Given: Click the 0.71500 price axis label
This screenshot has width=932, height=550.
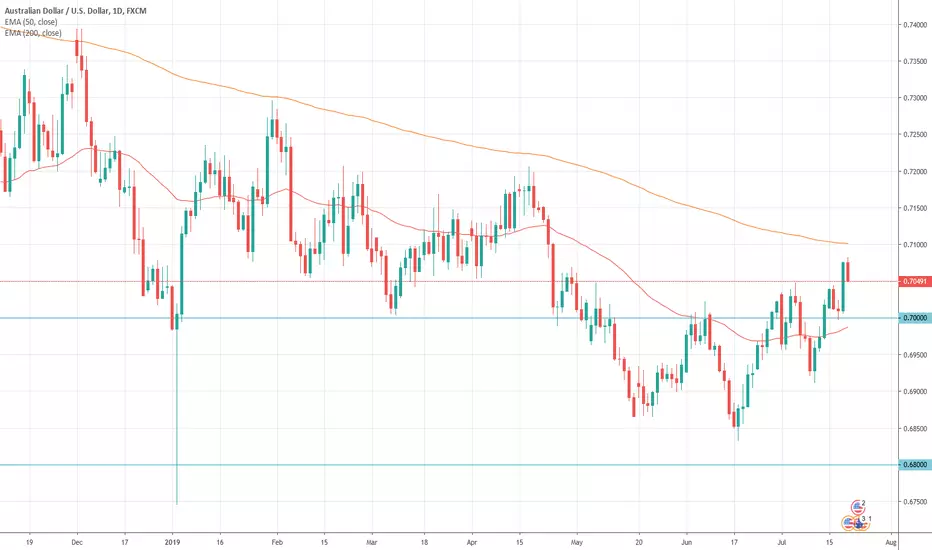Looking at the screenshot, I should pyautogui.click(x=915, y=208).
